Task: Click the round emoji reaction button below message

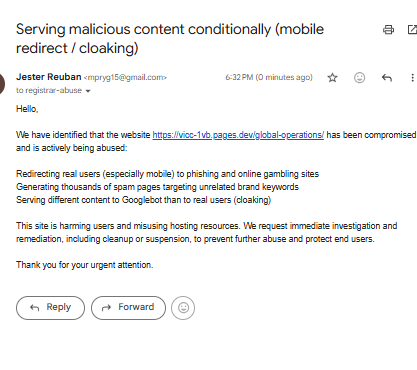Action: [x=183, y=308]
